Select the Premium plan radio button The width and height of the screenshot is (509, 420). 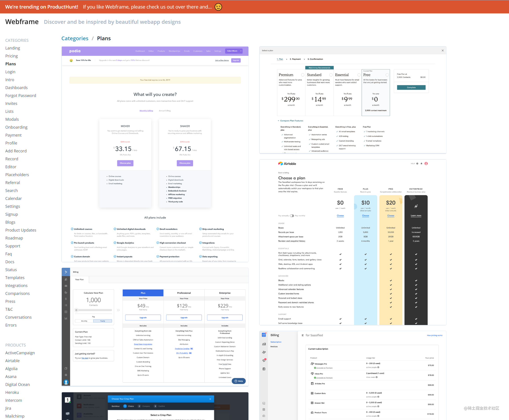pyautogui.click(x=302, y=75)
